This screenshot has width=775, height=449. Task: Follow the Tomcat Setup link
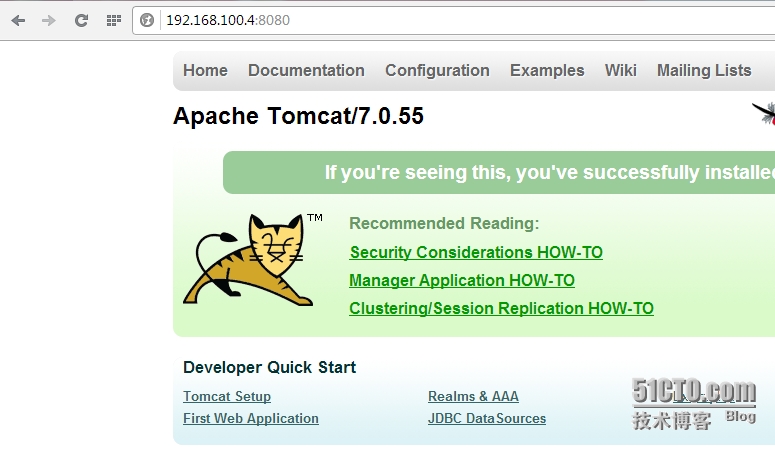pyautogui.click(x=227, y=397)
